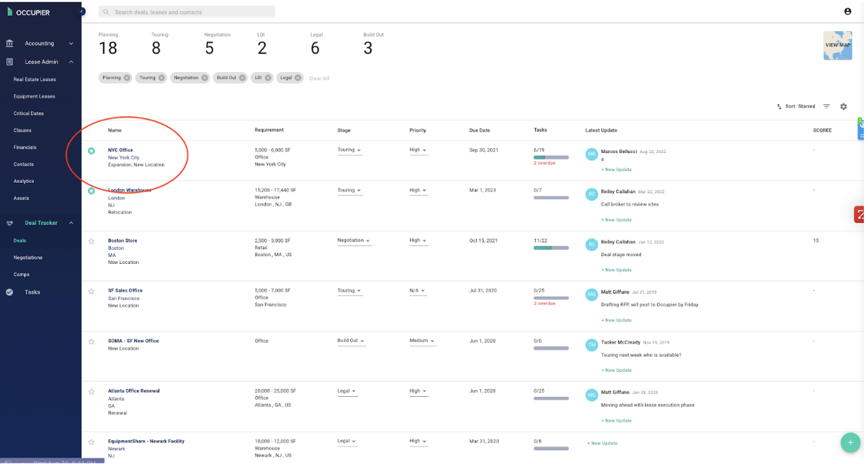Expand the Accounting menu chevron

(x=71, y=43)
